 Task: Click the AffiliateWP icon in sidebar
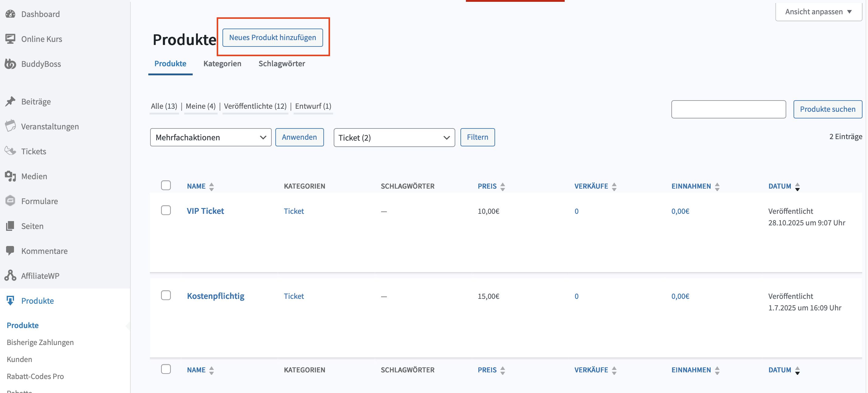10,275
